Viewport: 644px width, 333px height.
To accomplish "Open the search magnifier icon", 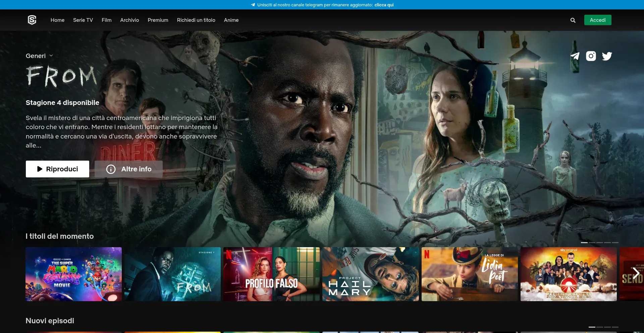I will click(573, 20).
